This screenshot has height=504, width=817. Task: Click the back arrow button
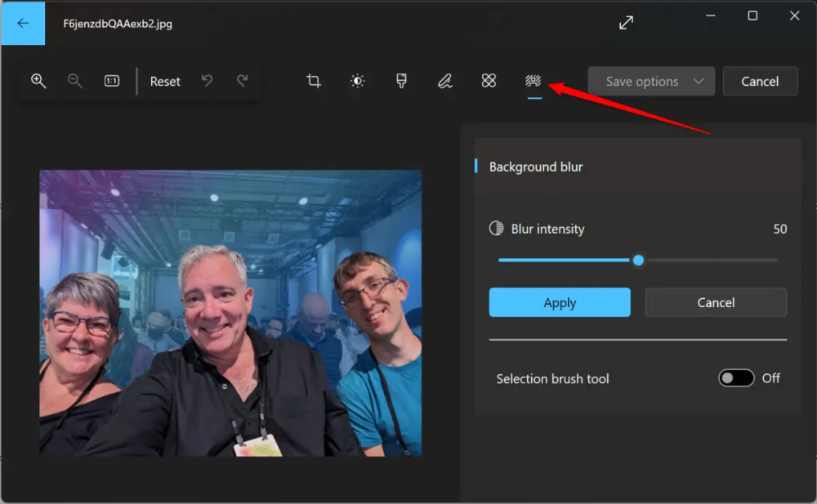[23, 23]
